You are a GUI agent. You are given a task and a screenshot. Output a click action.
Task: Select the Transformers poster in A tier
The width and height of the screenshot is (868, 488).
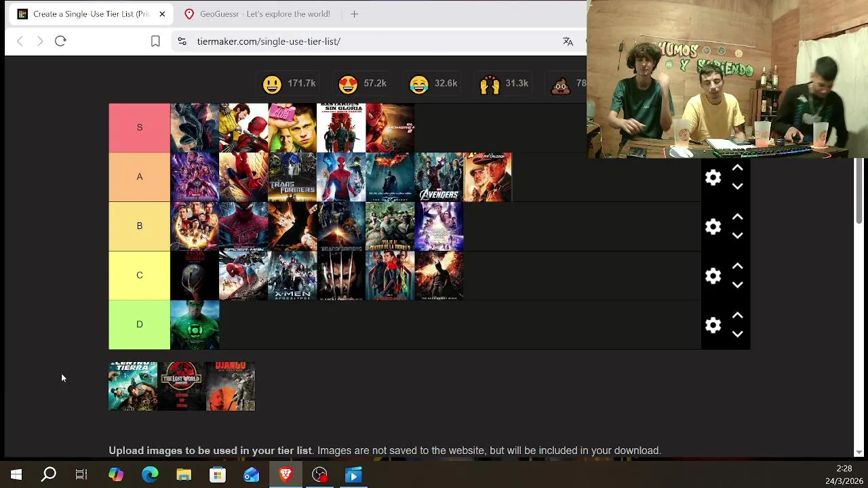(x=292, y=178)
